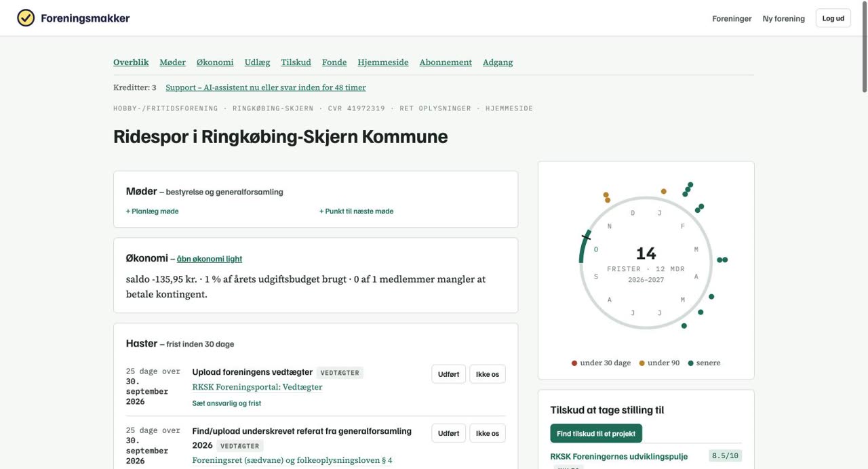Go to the Adgang tab
The image size is (868, 469).
click(498, 62)
